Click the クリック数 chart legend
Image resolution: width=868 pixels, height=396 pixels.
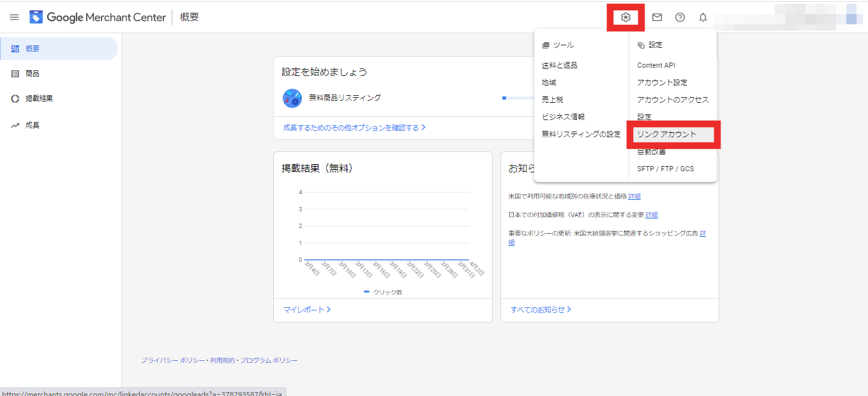(x=383, y=292)
